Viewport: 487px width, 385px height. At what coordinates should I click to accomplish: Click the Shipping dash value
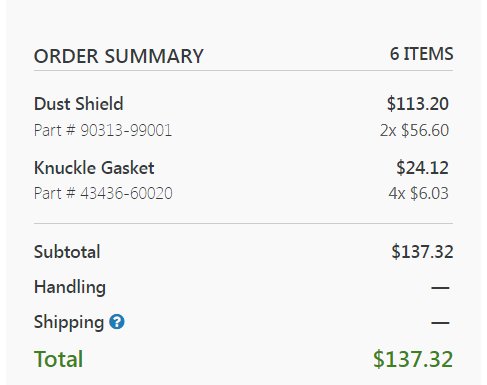pos(440,323)
